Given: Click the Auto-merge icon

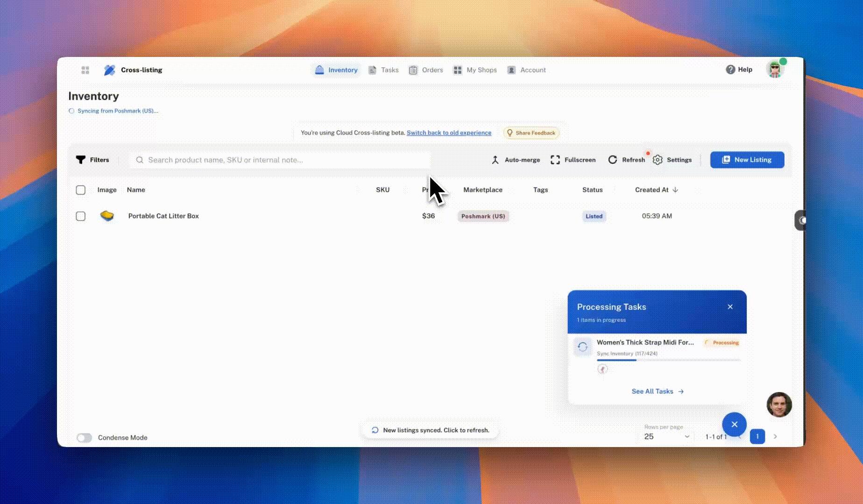Looking at the screenshot, I should point(495,160).
